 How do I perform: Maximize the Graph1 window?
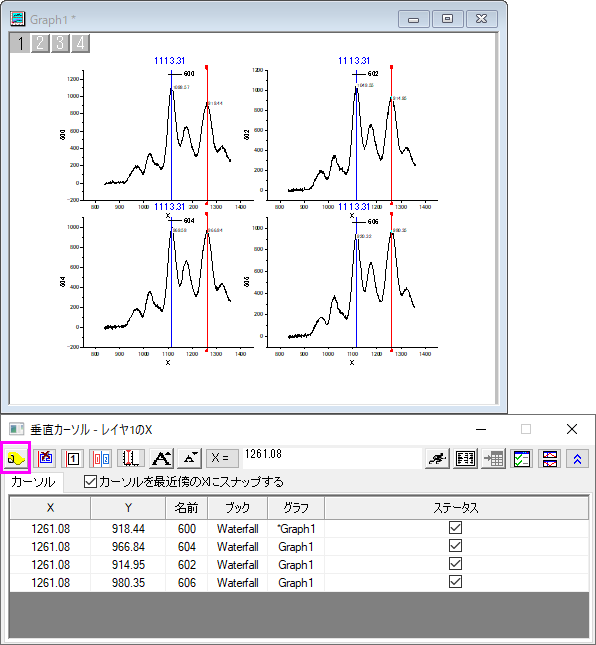click(x=448, y=19)
